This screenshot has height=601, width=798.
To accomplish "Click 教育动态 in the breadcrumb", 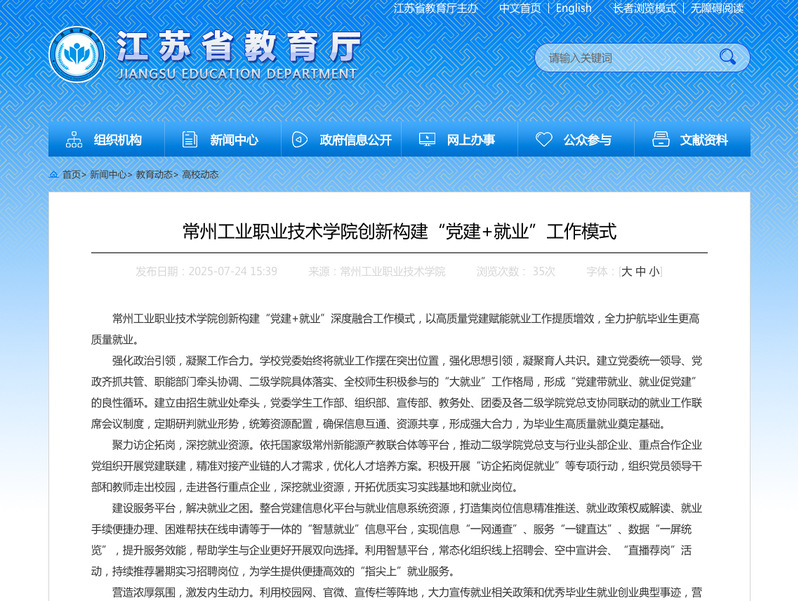I will pyautogui.click(x=154, y=175).
